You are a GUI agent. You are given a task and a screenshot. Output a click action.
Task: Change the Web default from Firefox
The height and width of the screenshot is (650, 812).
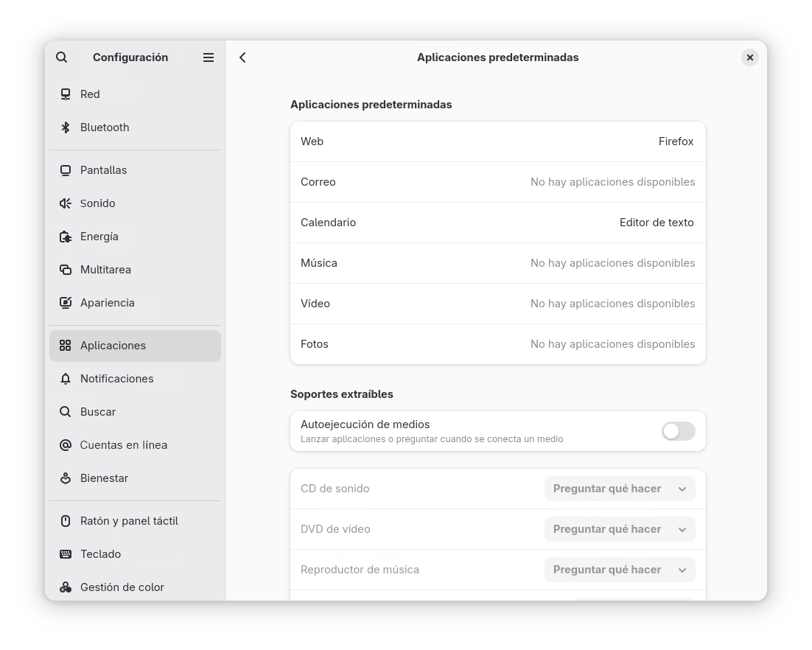(x=498, y=141)
